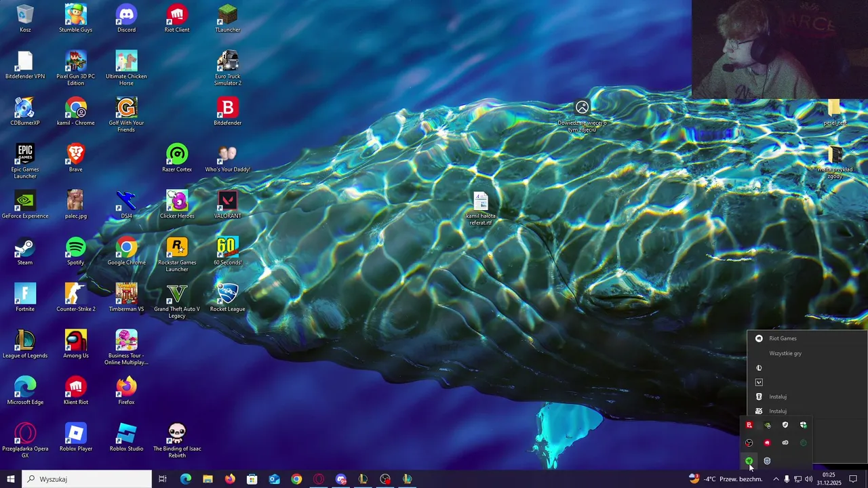This screenshot has height=488, width=868.
Task: Click the green Razer tray icon
Action: click(749, 461)
